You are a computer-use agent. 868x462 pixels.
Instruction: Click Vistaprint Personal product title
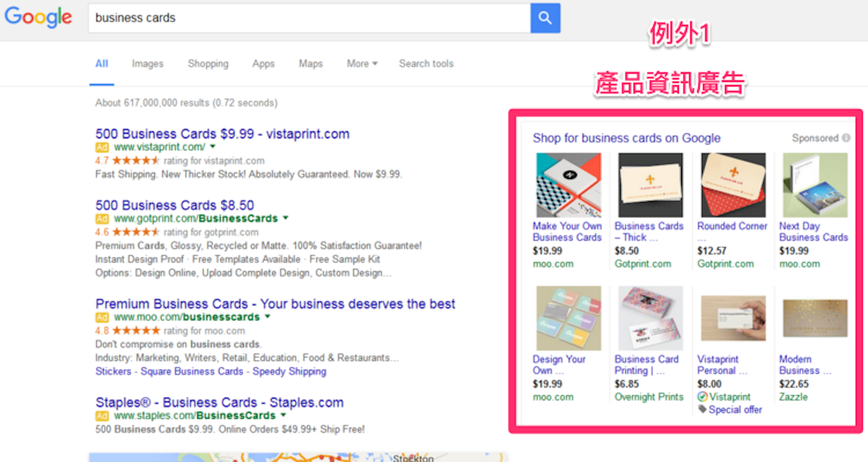coord(722,365)
